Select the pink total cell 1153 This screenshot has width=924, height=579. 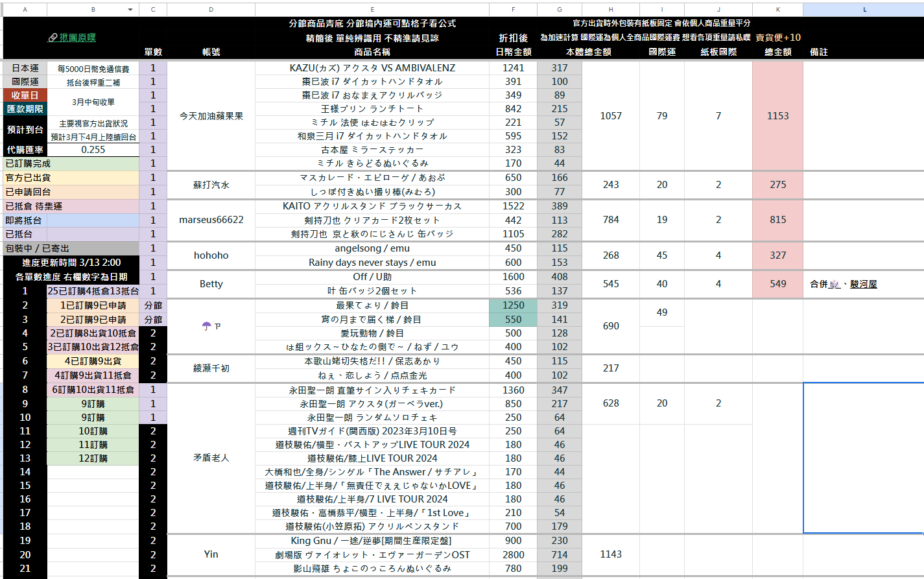click(777, 115)
